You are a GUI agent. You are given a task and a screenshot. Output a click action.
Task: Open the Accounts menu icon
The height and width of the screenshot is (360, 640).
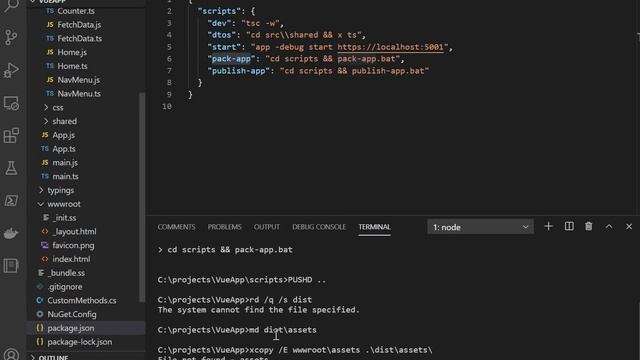pos(11,354)
